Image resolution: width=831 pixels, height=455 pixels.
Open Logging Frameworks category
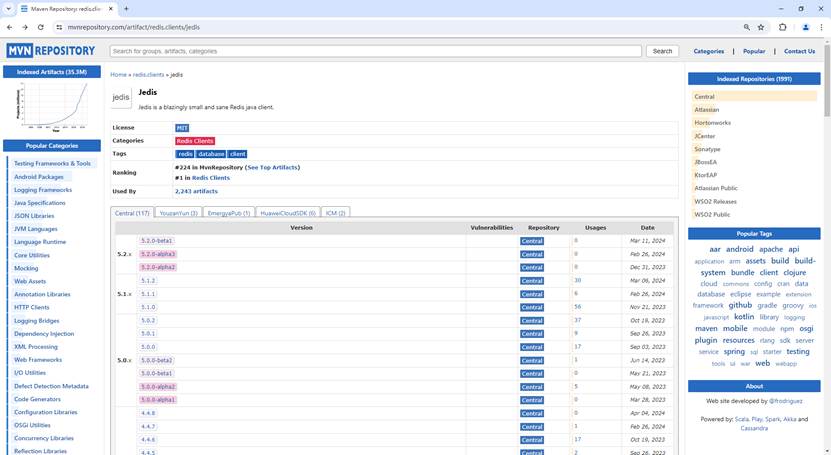(43, 190)
